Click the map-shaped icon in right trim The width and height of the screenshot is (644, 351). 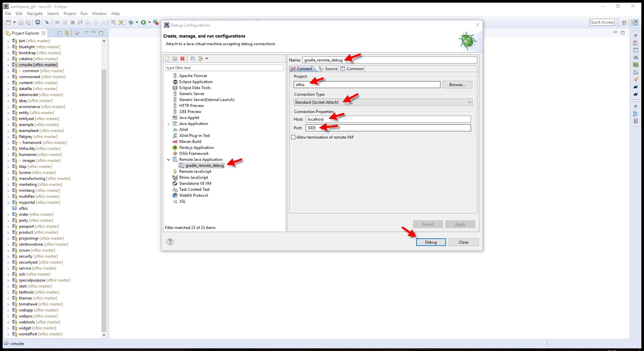pos(636,65)
